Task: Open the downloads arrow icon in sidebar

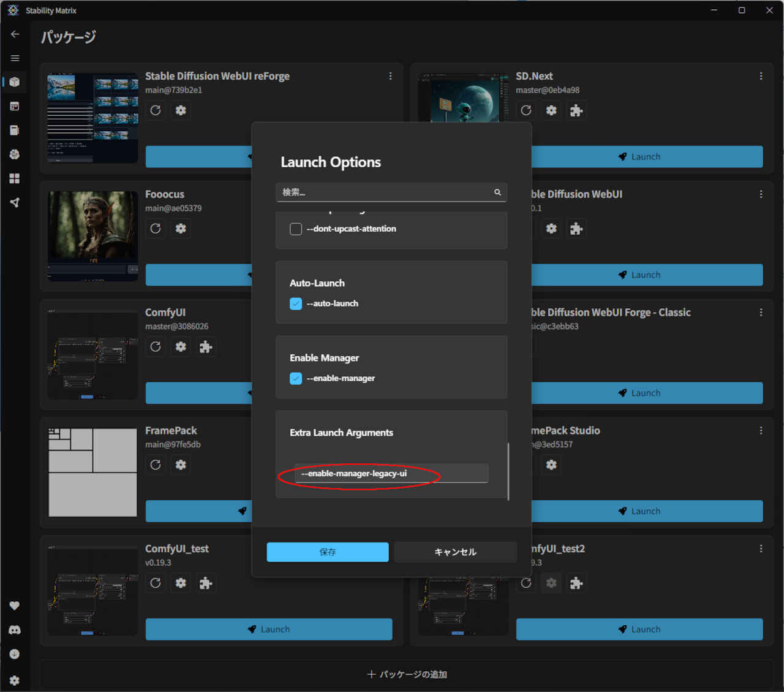Action: [15, 654]
